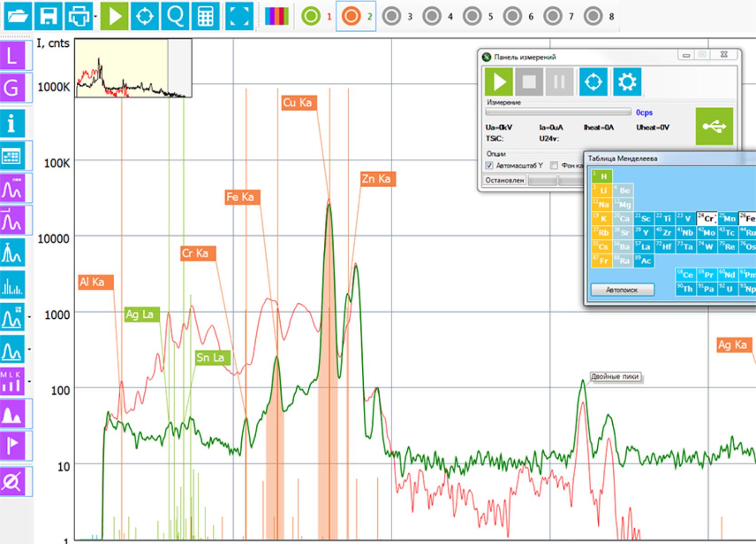Click the info icon in left sidebar
The width and height of the screenshot is (756, 544).
pos(12,123)
